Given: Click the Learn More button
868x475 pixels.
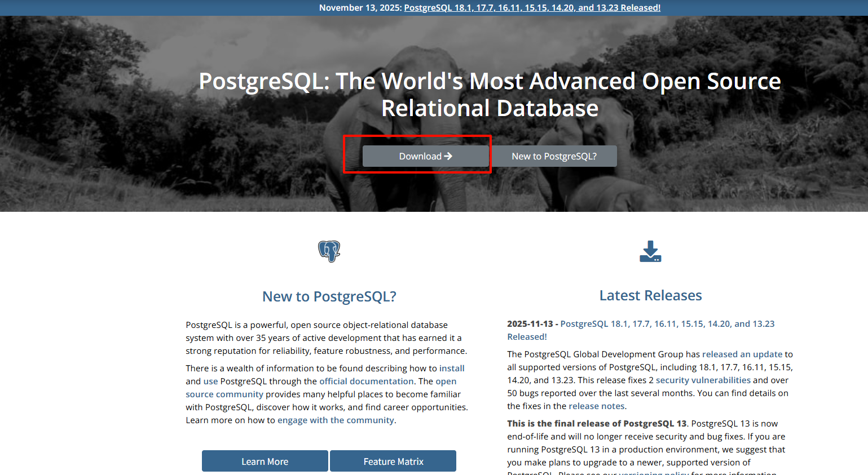Looking at the screenshot, I should click(265, 461).
